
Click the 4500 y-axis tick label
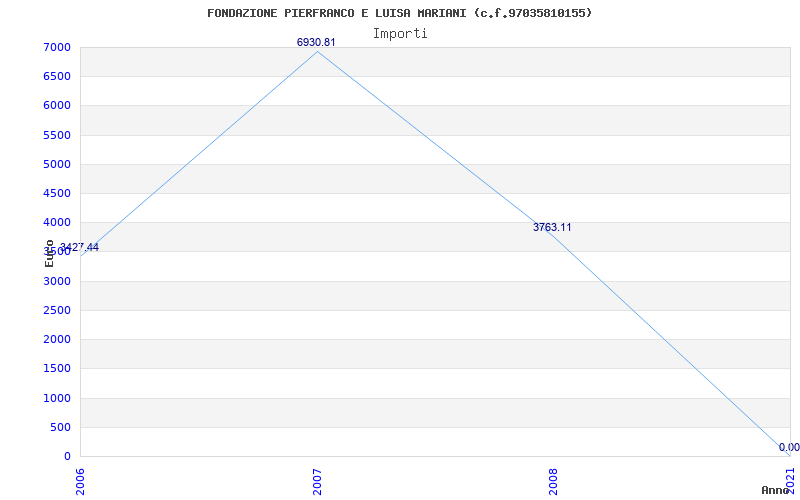(56, 193)
